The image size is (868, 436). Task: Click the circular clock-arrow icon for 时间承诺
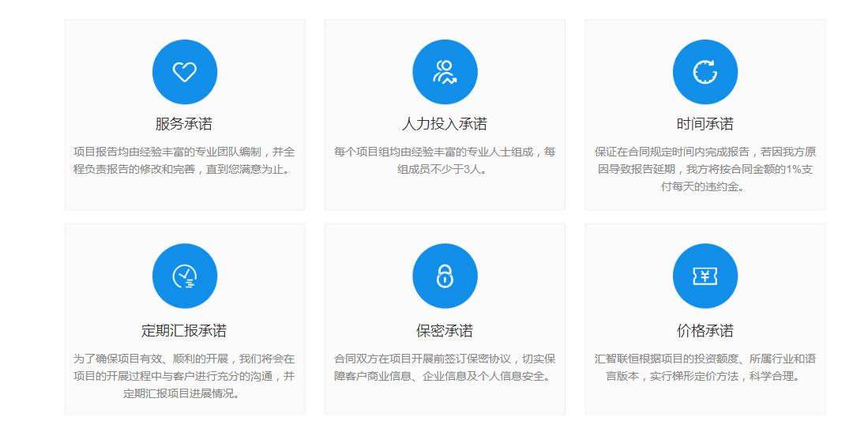tap(705, 72)
